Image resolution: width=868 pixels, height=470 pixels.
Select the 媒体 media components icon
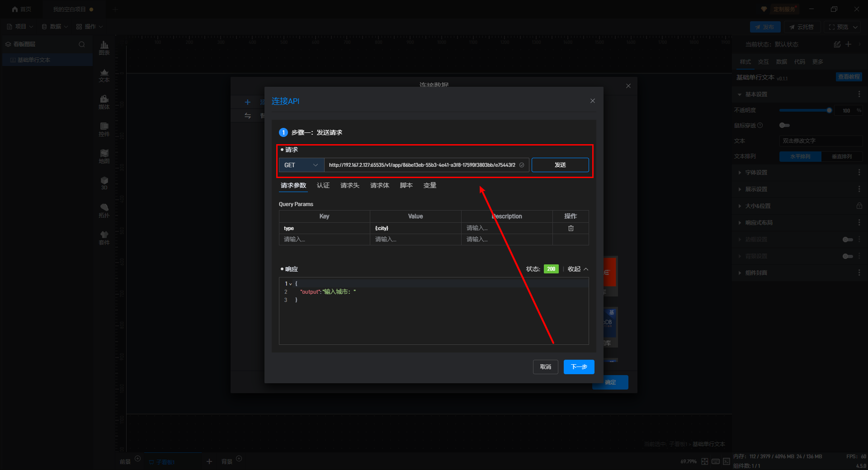pyautogui.click(x=104, y=102)
